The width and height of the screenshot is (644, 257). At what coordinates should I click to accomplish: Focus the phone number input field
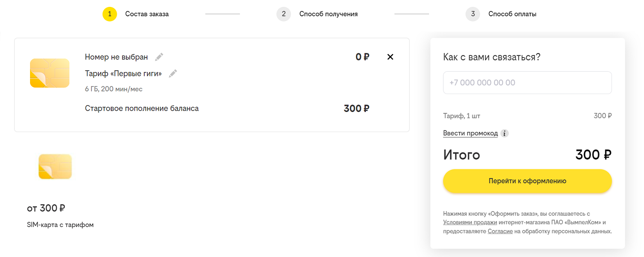(x=527, y=83)
